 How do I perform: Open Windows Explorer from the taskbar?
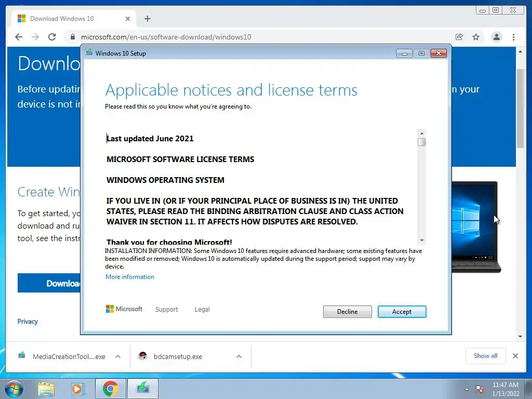[x=46, y=389]
